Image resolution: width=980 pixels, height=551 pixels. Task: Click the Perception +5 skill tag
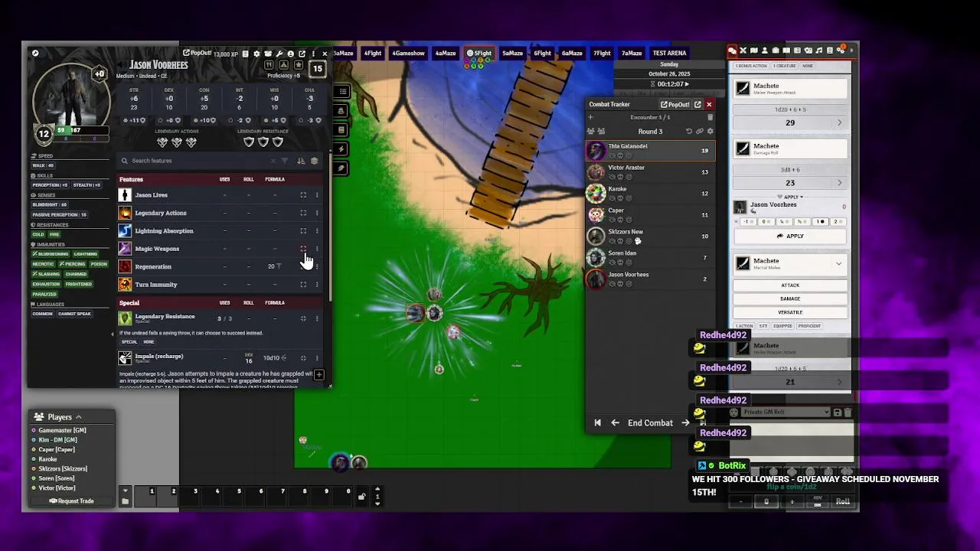pos(50,185)
